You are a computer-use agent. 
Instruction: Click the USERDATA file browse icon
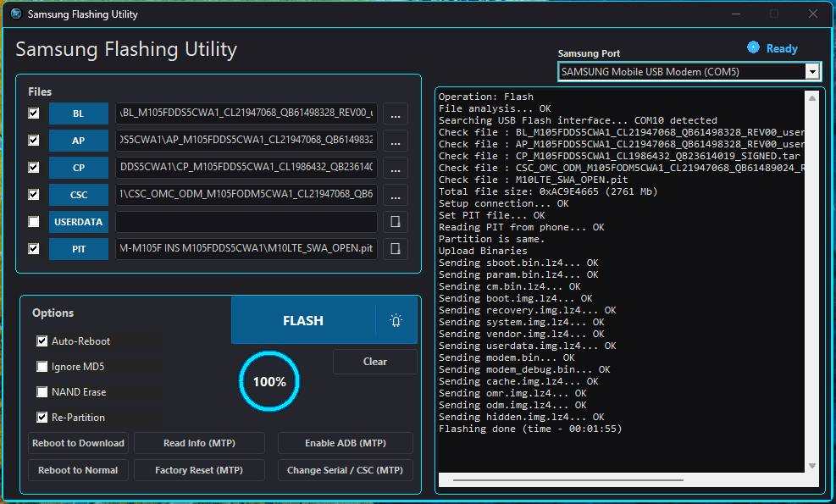[395, 222]
